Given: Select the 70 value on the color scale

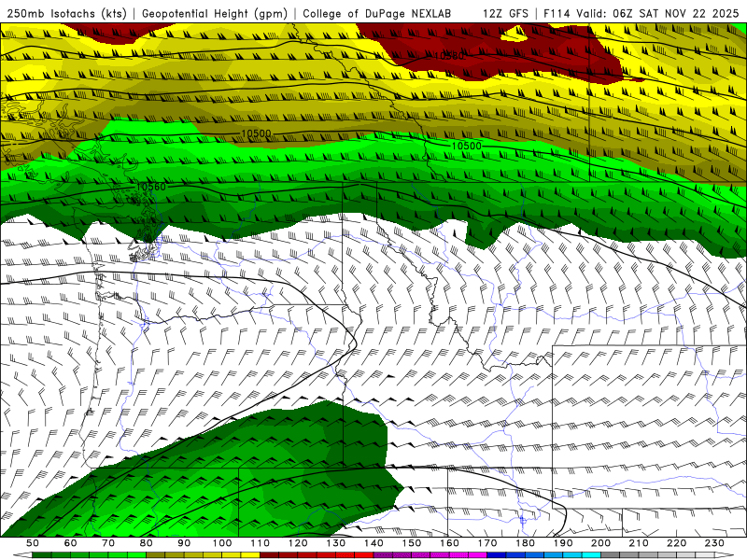Looking at the screenshot, I should 108,543.
